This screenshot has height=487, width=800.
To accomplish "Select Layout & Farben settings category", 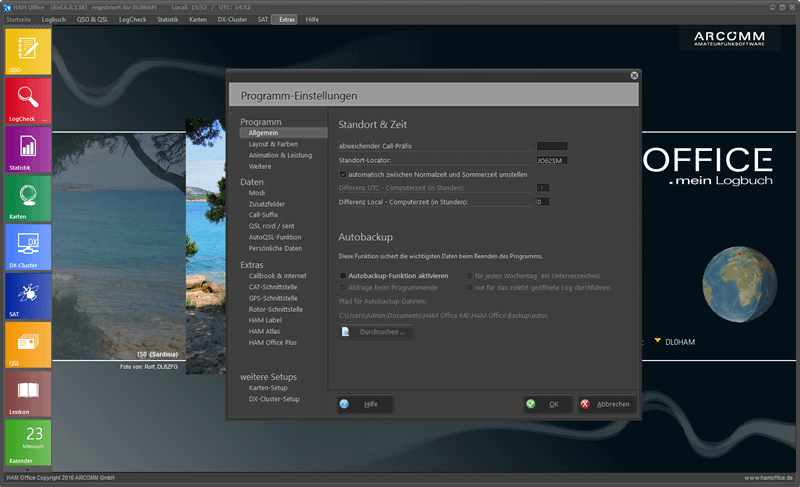I will (273, 144).
